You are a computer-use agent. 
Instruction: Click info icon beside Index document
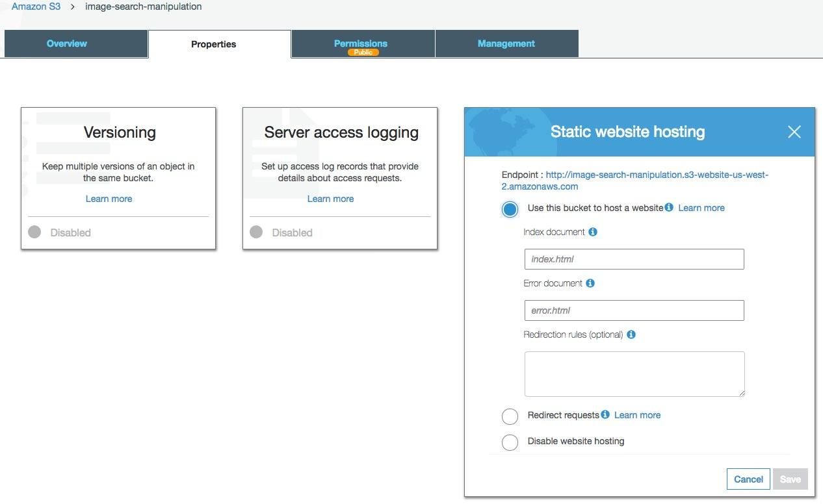coord(593,232)
